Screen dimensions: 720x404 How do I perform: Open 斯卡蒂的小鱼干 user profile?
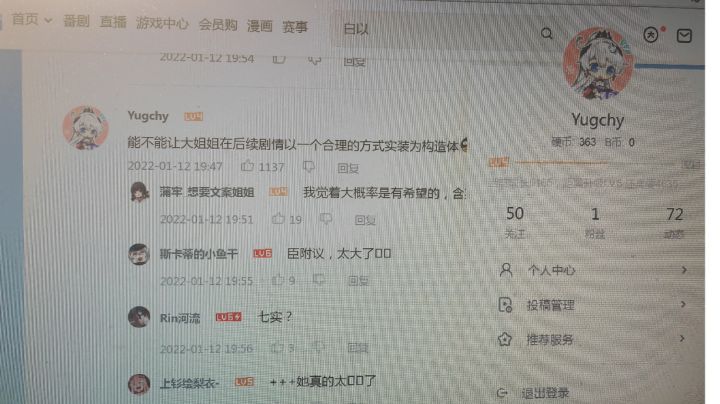[x=199, y=253]
